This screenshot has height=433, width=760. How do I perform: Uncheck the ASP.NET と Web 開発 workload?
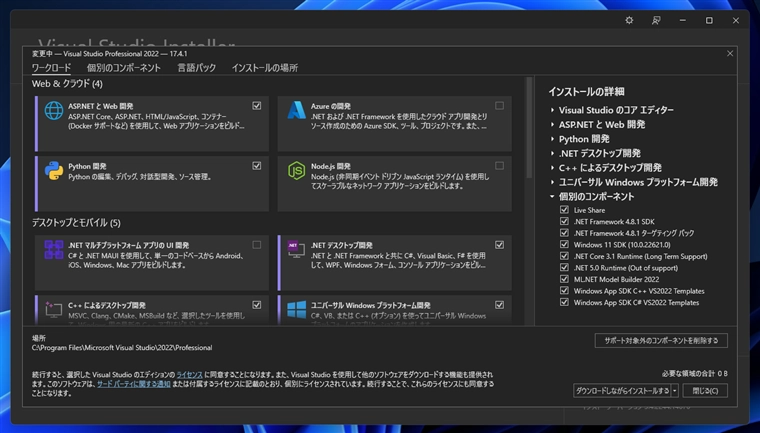pyautogui.click(x=257, y=106)
